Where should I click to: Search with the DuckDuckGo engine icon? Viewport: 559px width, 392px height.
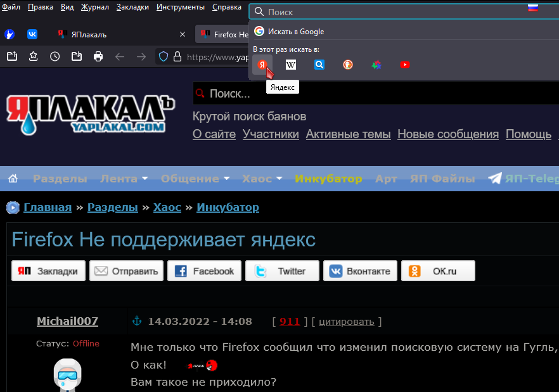[348, 65]
